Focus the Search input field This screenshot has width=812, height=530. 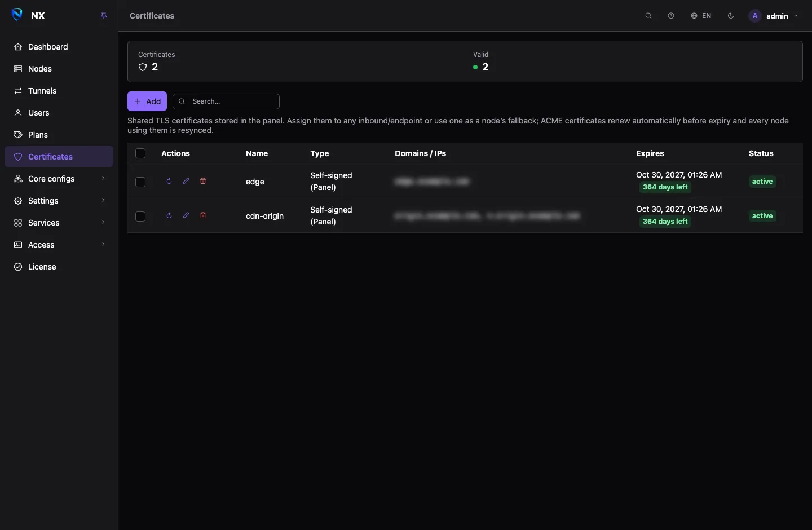coord(226,101)
